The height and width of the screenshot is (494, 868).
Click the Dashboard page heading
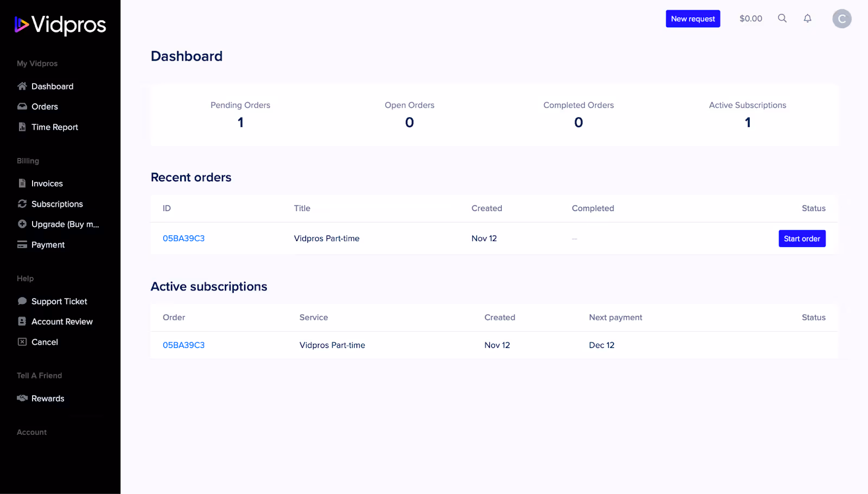(x=187, y=56)
